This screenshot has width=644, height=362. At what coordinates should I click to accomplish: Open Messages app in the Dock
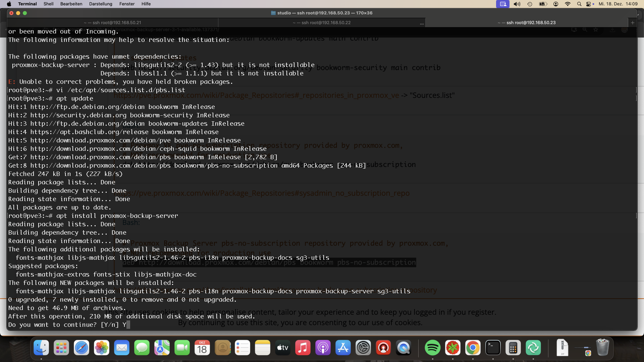(142, 348)
